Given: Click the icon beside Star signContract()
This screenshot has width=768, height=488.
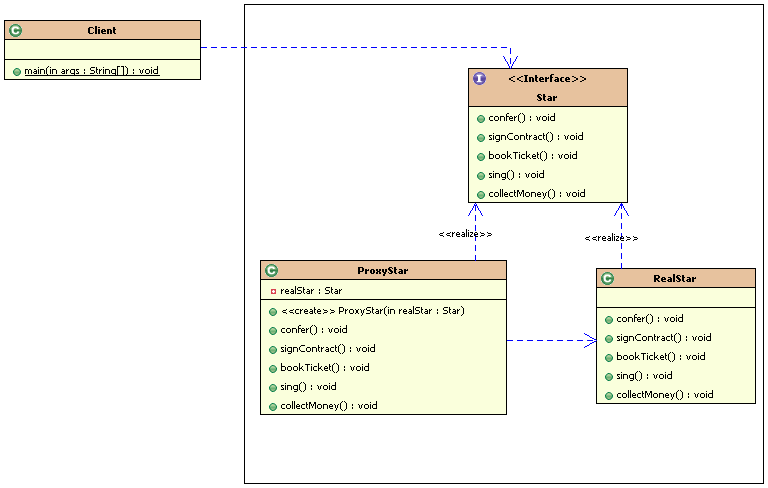Looking at the screenshot, I should 481,138.
